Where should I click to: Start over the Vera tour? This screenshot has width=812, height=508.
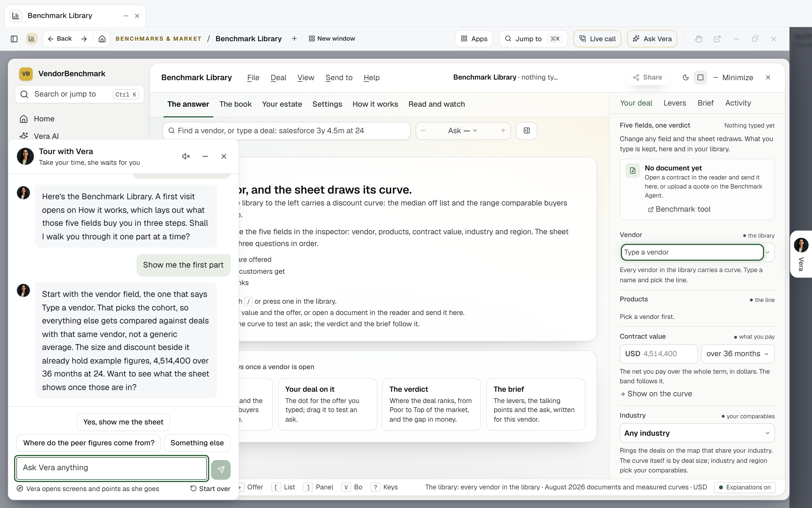[x=210, y=489]
